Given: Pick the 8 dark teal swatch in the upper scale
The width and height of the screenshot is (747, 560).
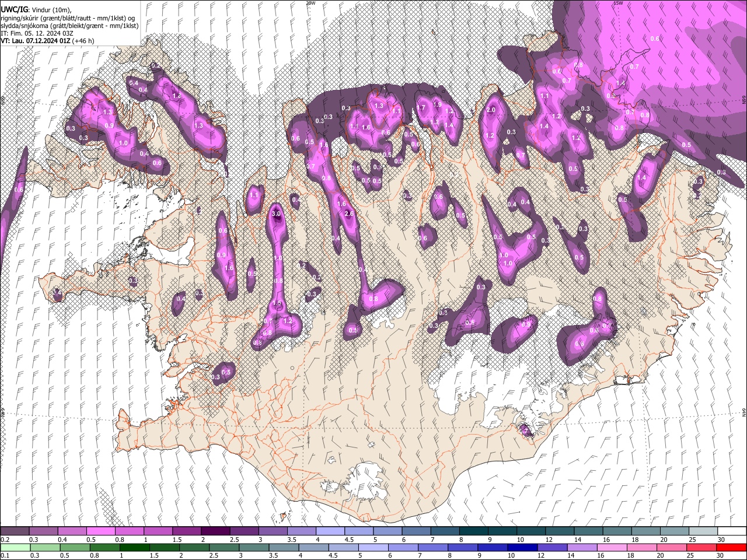Looking at the screenshot, I should pos(473,531).
